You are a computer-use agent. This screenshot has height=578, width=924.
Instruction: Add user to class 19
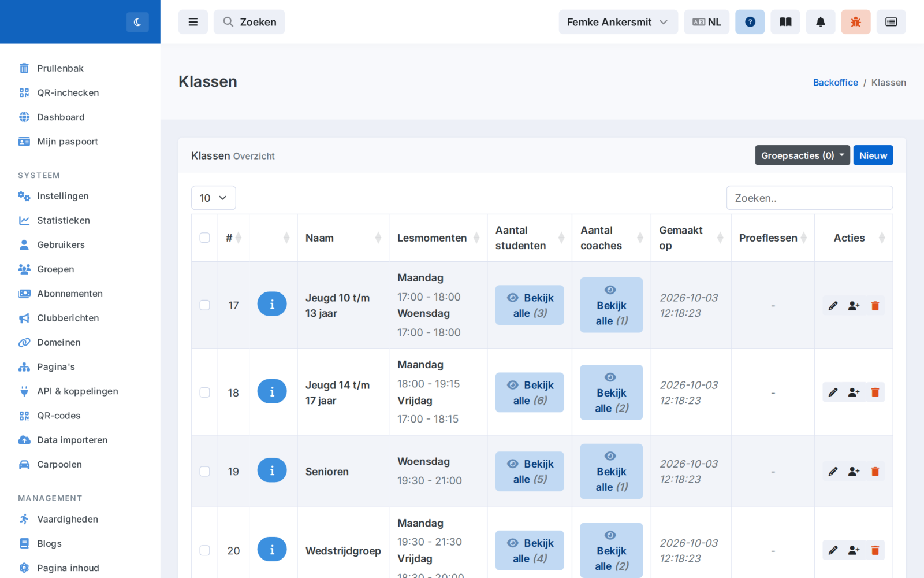click(854, 472)
